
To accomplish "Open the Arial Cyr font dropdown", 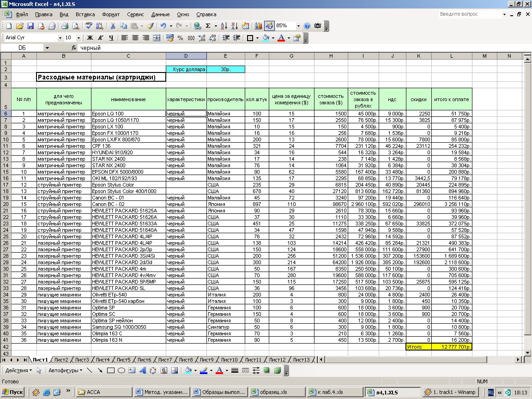I will click(x=60, y=38).
